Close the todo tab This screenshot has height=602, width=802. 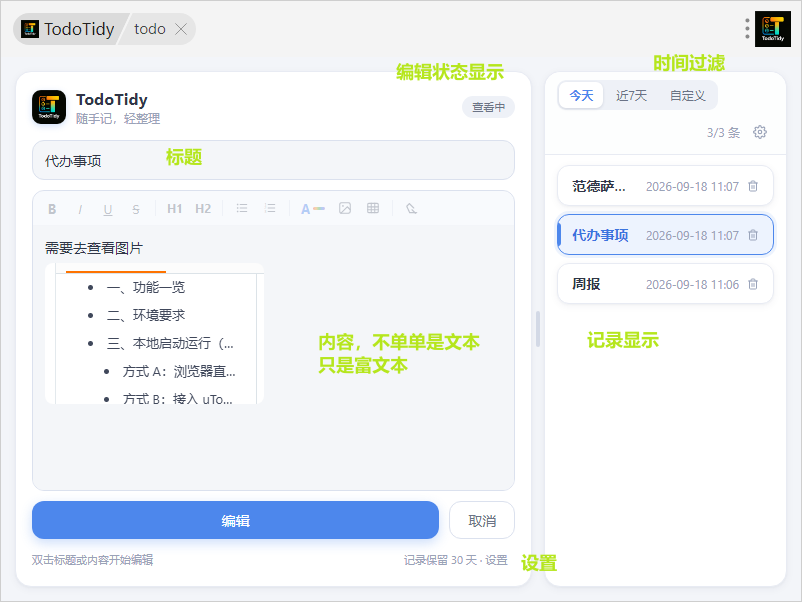pyautogui.click(x=181, y=29)
